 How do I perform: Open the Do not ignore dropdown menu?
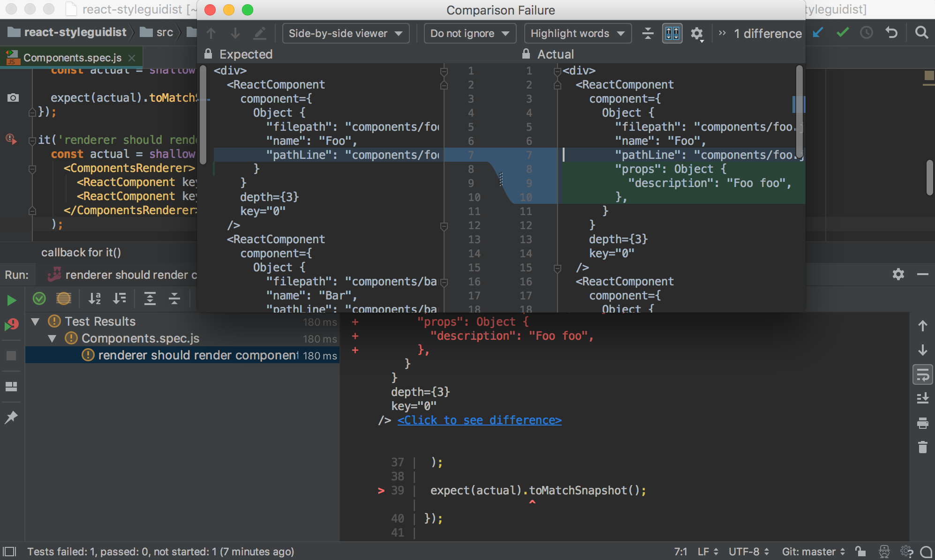click(x=469, y=33)
